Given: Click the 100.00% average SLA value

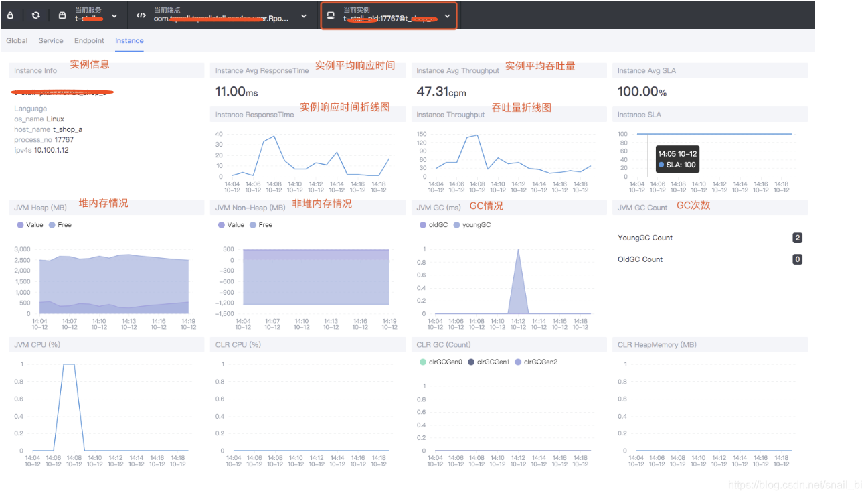Looking at the screenshot, I should (x=642, y=92).
